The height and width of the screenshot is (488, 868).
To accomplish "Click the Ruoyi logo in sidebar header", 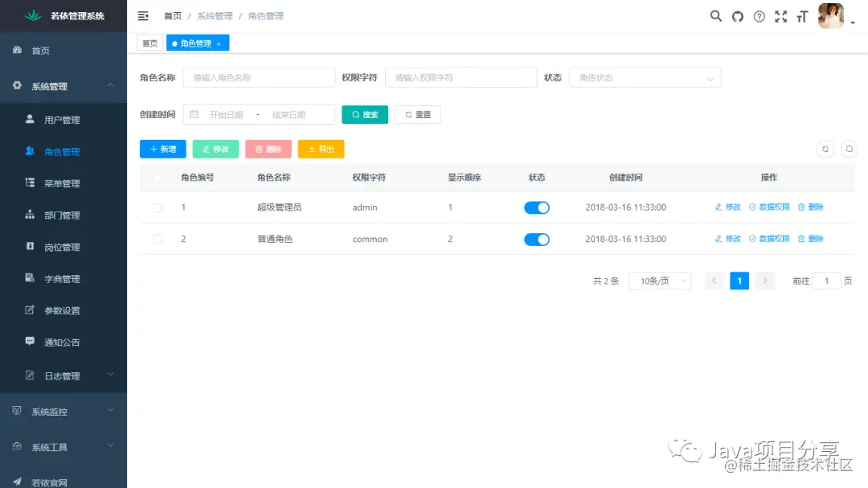I will tap(33, 15).
